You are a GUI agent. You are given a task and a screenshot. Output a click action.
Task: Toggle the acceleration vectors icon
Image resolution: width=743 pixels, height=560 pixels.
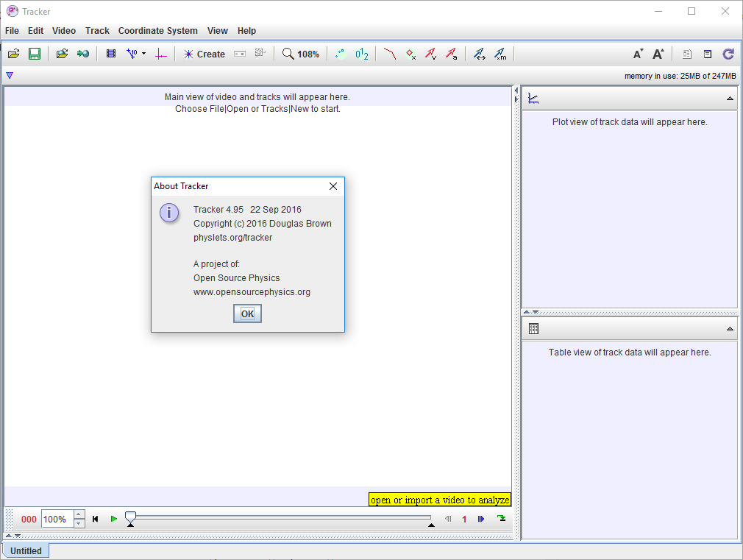click(x=451, y=54)
